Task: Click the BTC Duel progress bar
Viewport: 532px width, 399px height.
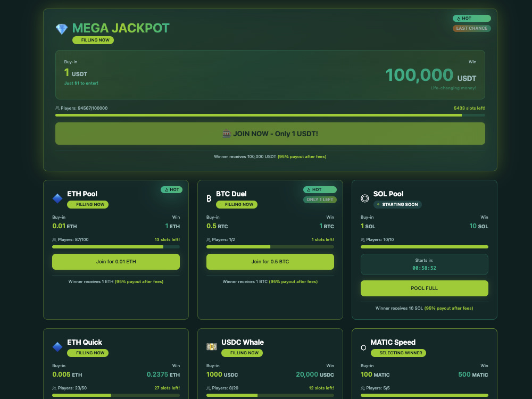Action: [270, 247]
